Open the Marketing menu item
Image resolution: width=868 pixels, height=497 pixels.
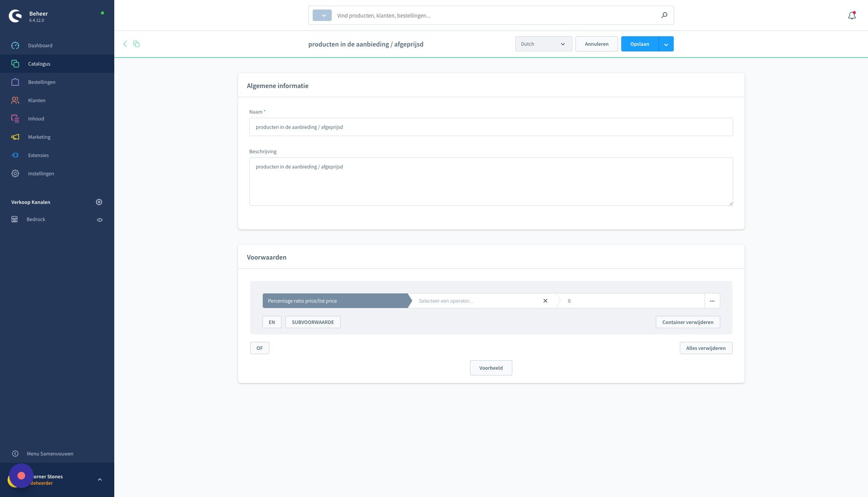(57, 137)
